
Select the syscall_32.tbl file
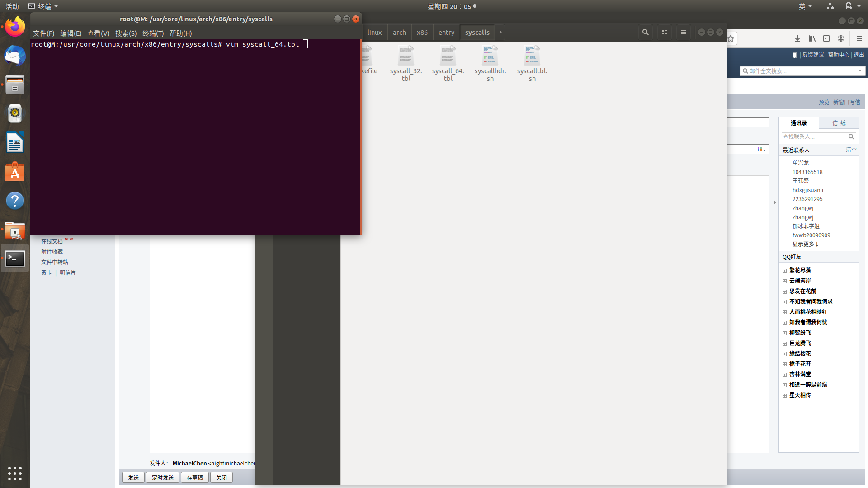406,64
